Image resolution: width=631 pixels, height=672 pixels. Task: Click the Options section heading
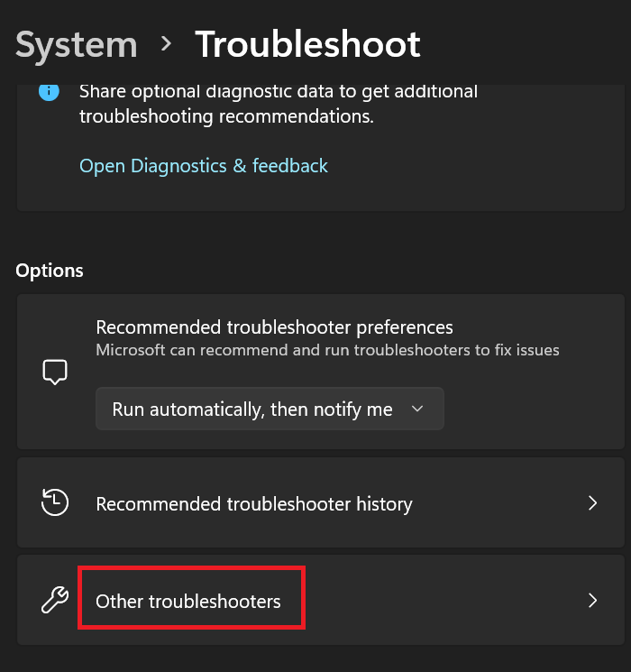coord(50,271)
